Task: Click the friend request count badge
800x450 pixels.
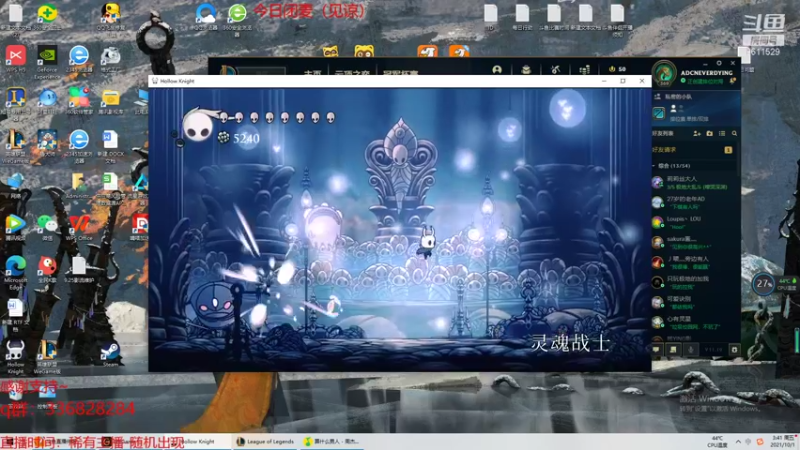Action: click(x=728, y=150)
